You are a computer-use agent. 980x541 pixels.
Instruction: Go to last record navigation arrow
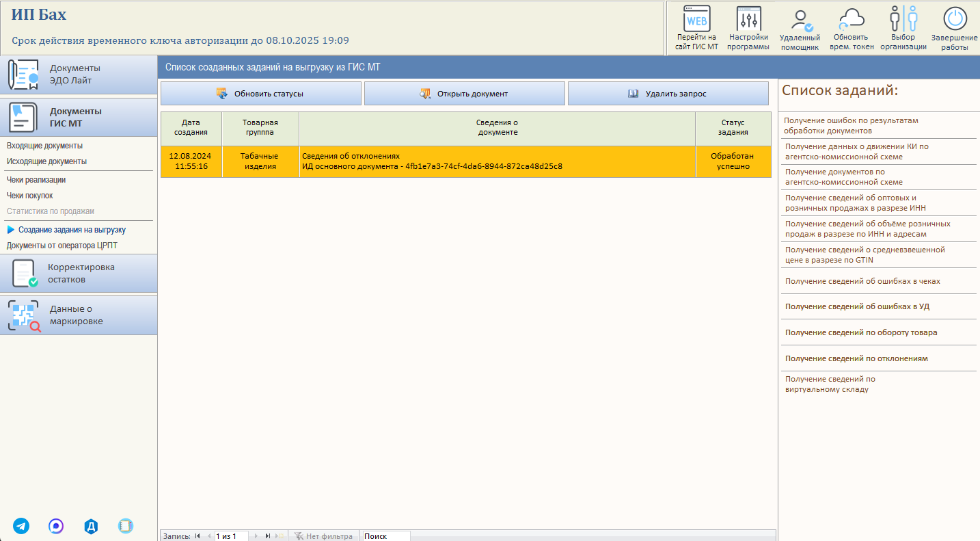(x=268, y=536)
